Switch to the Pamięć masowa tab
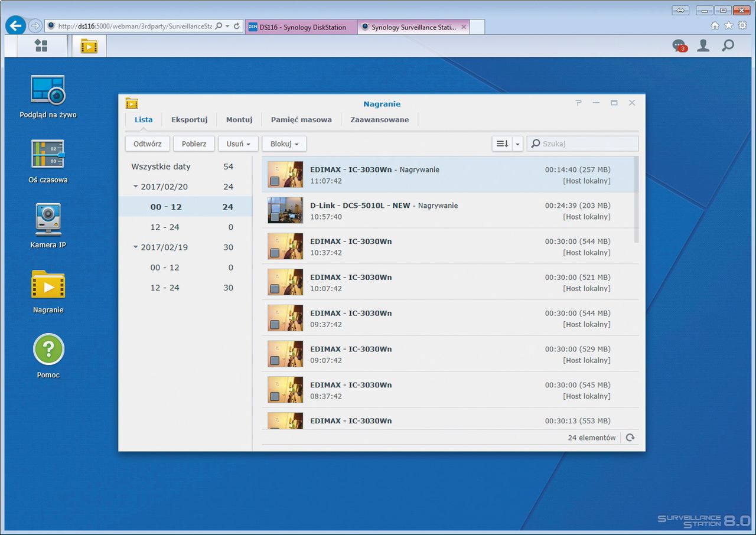The height and width of the screenshot is (535, 756). coord(301,119)
